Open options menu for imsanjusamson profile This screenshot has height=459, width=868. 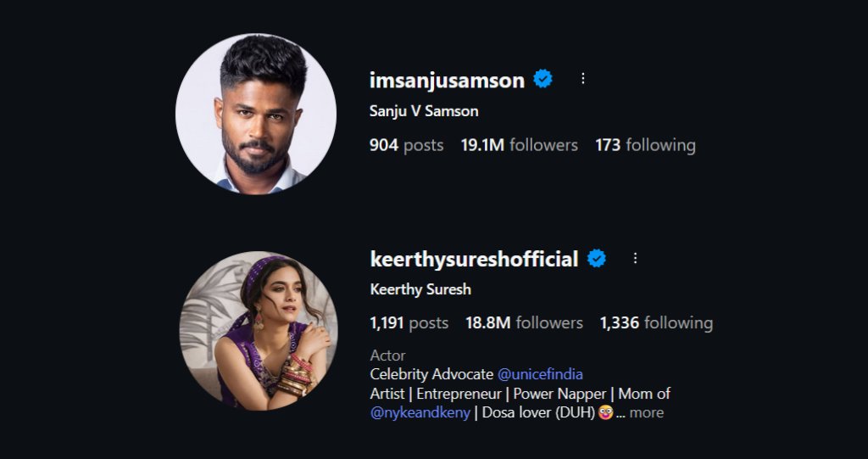point(583,79)
